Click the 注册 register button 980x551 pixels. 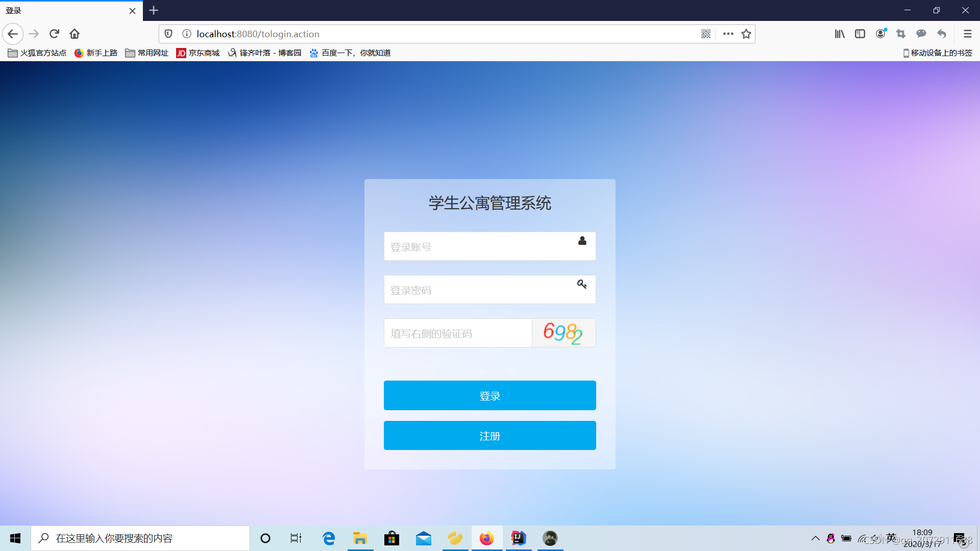pos(489,436)
